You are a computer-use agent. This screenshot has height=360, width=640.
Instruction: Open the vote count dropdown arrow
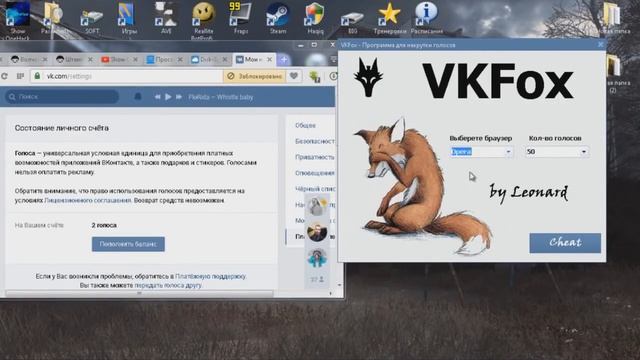pos(584,152)
